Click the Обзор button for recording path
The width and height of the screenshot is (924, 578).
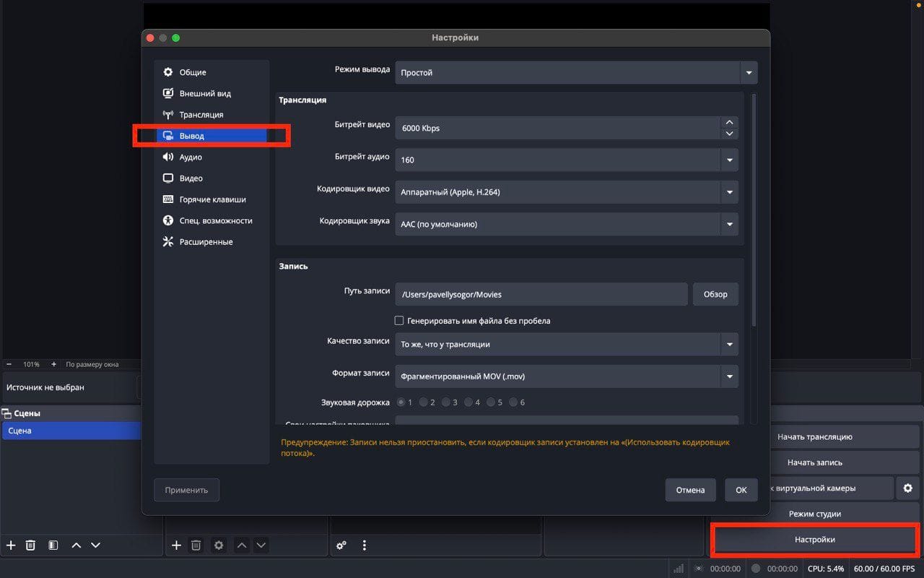[715, 294]
